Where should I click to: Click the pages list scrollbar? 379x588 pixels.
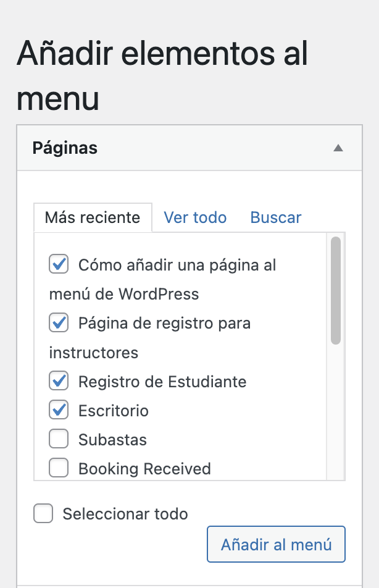coord(335,290)
